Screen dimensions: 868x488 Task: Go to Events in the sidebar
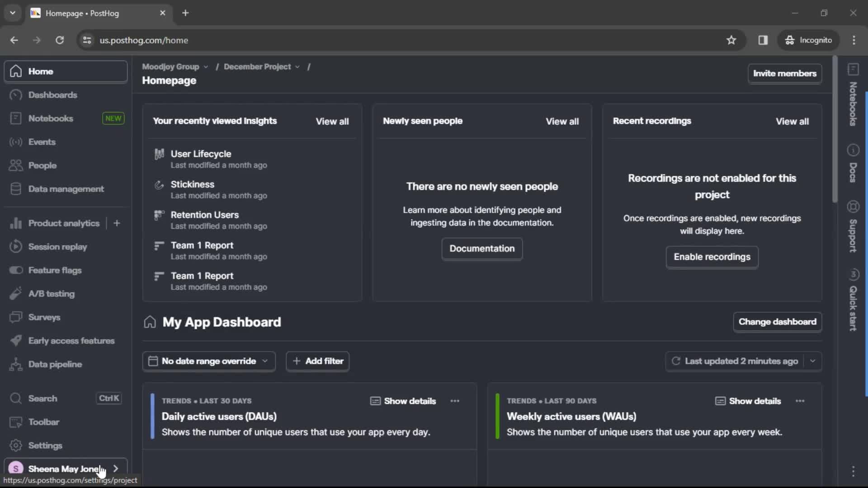66,142
